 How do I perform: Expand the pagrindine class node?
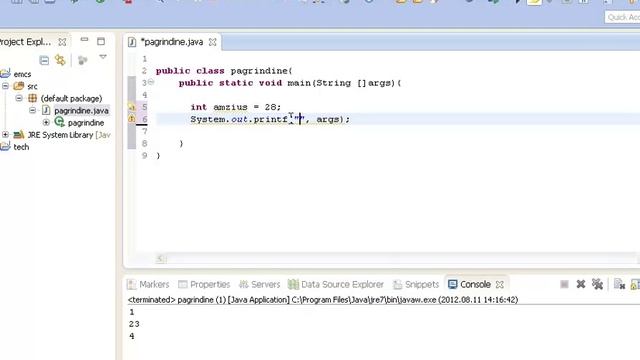point(46,122)
